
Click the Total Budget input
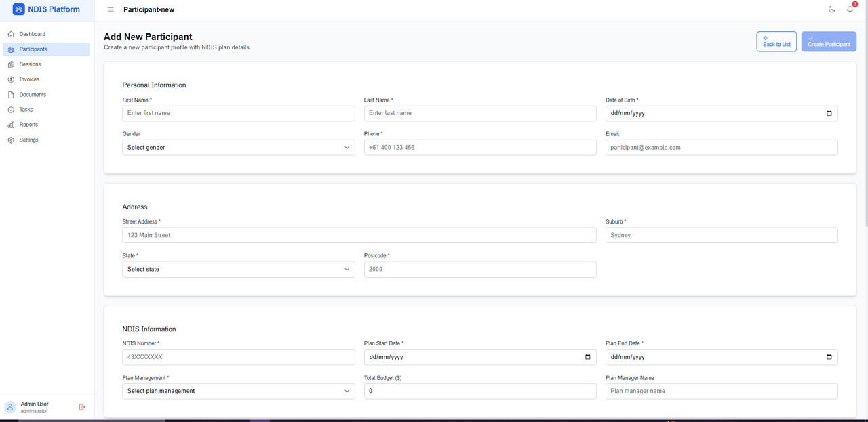point(480,391)
